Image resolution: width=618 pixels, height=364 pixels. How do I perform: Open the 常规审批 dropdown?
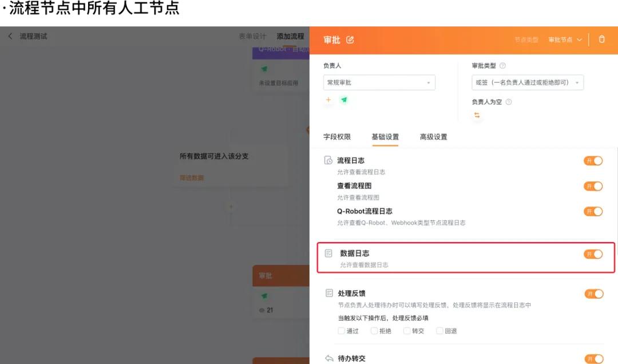coord(379,82)
